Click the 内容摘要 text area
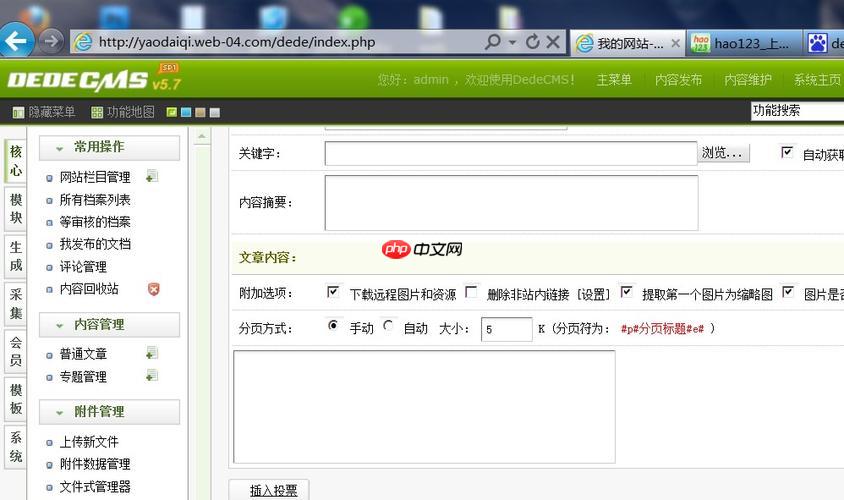Image resolution: width=844 pixels, height=500 pixels. pos(511,202)
